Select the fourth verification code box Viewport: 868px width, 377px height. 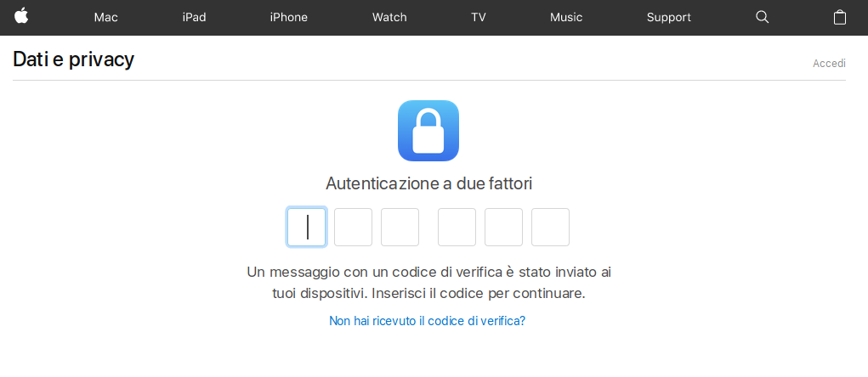pos(457,227)
